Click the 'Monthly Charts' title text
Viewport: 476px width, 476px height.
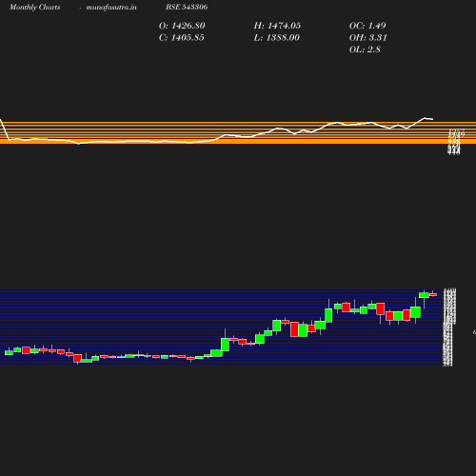click(34, 7)
